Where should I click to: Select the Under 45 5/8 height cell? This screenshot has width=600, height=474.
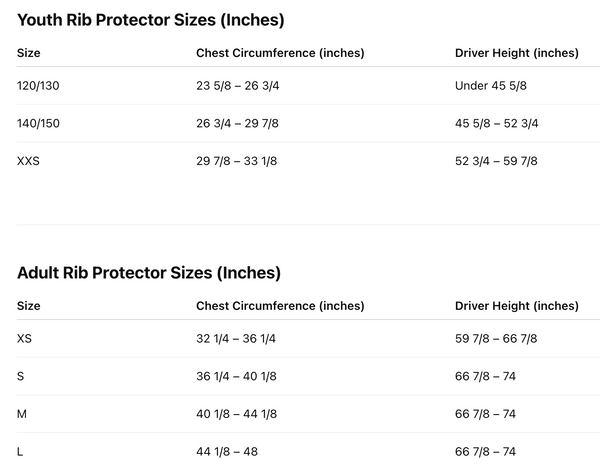coord(490,86)
